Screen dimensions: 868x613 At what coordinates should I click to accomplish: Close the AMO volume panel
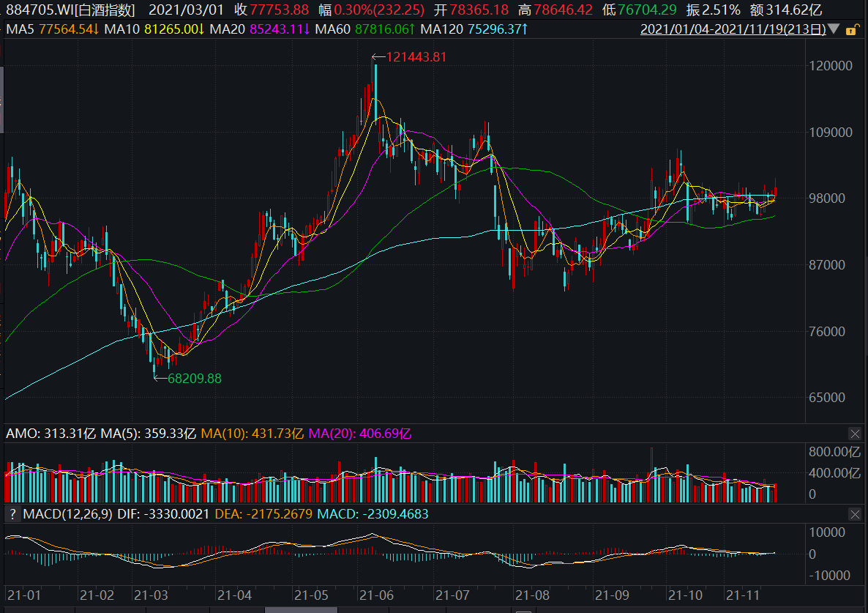click(x=854, y=434)
